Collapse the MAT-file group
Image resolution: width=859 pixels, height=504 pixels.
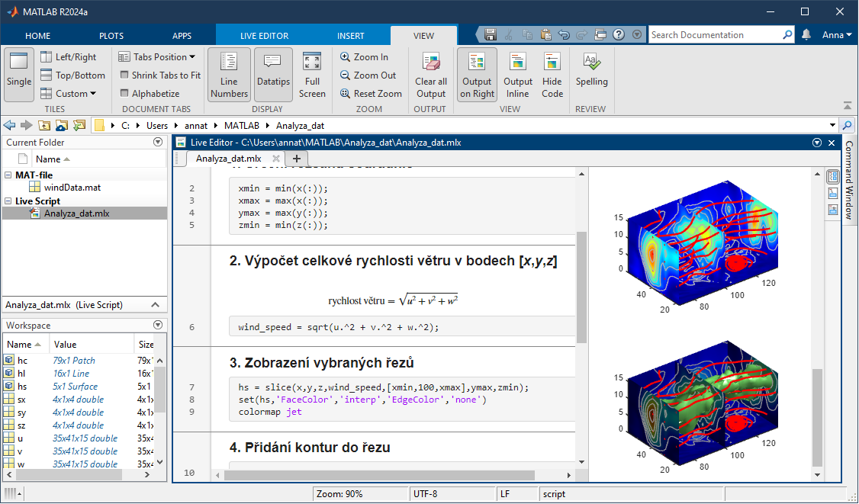pos(8,175)
